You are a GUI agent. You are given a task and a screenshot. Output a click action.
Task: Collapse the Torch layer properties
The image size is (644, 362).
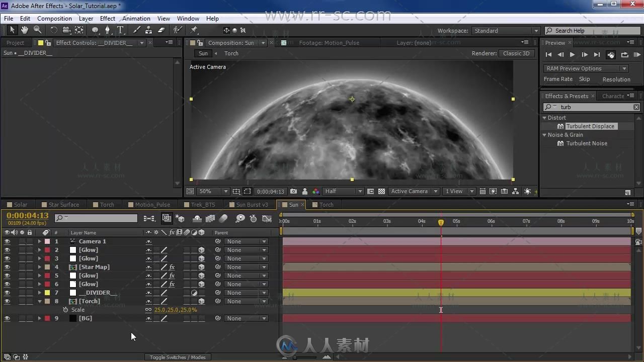(x=40, y=301)
